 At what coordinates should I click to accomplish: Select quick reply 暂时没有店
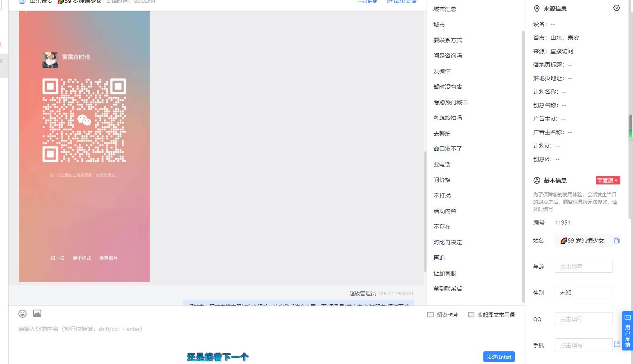tap(448, 87)
